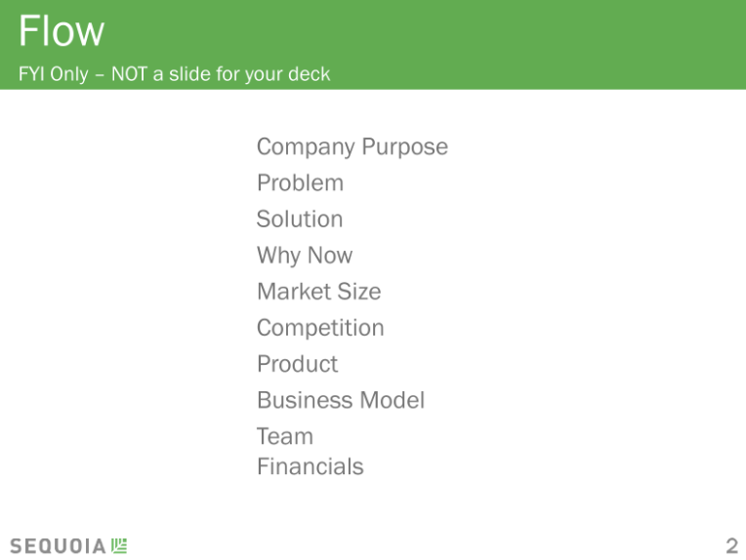Select the Financials line

click(311, 466)
